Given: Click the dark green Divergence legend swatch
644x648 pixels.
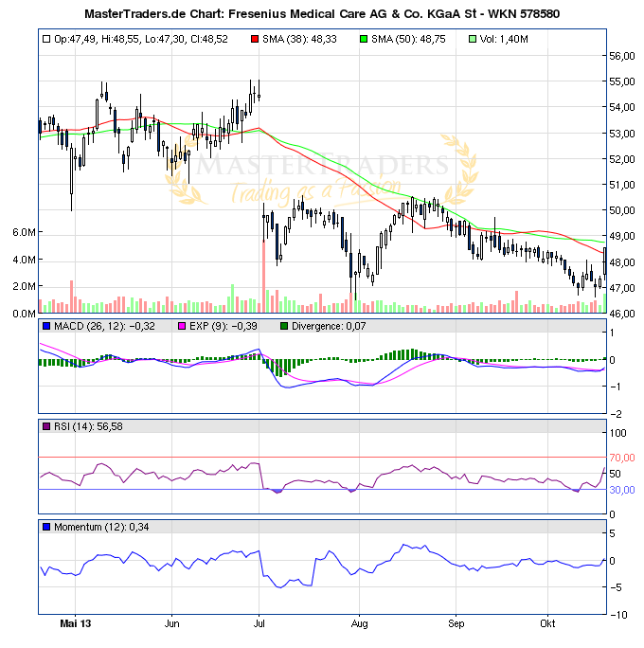Looking at the screenshot, I should [284, 327].
